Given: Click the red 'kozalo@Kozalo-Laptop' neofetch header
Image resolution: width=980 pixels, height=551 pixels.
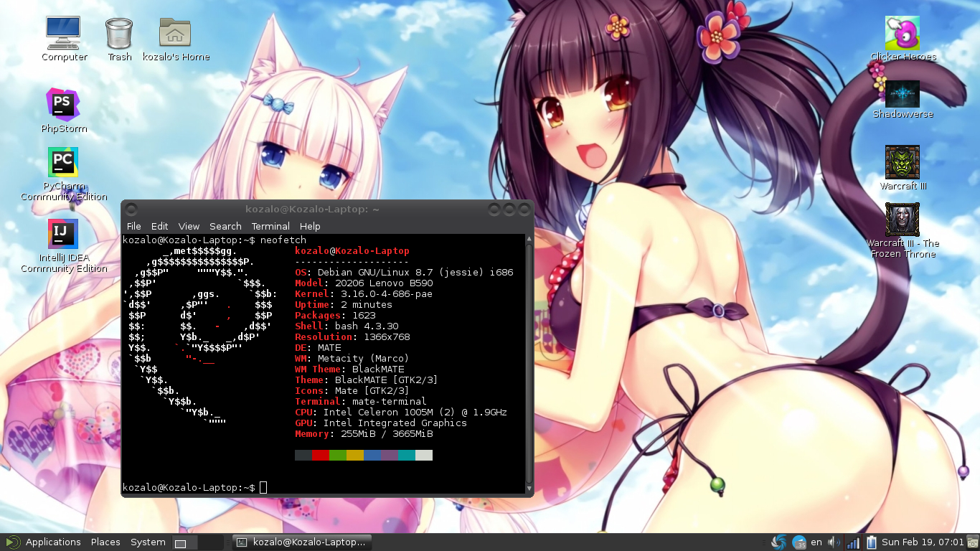Looking at the screenshot, I should [352, 251].
